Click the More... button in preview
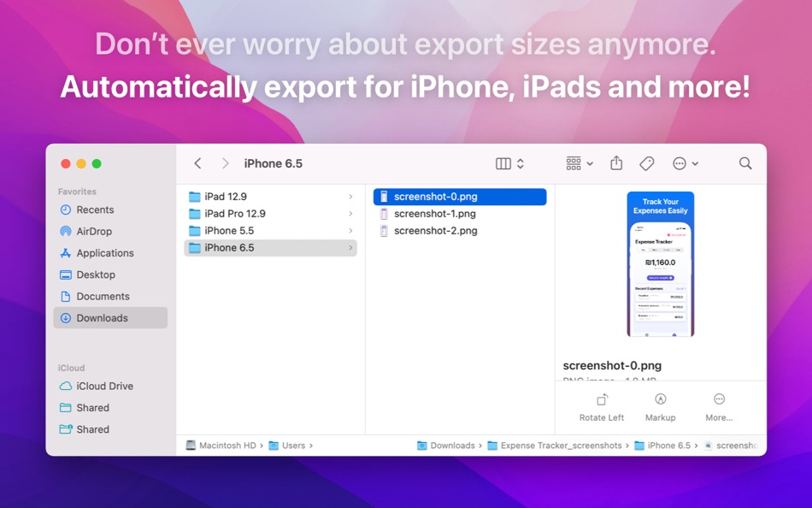This screenshot has width=812, height=508. pos(719,407)
